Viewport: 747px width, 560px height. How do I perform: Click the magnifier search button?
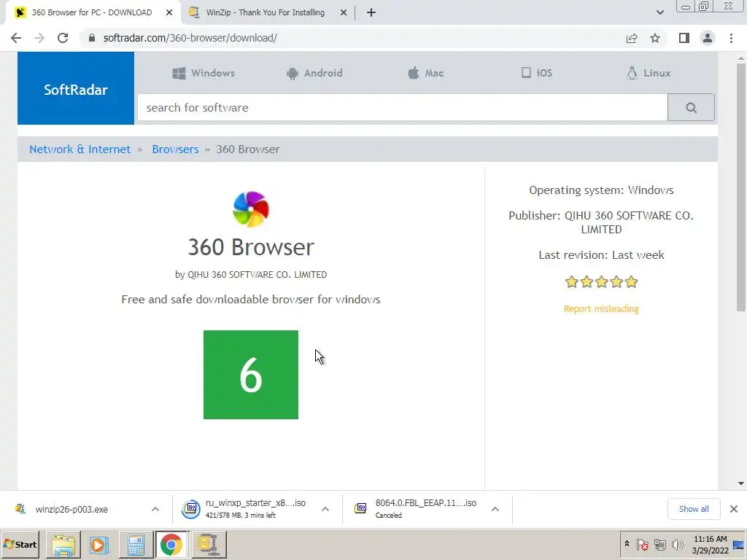click(691, 108)
